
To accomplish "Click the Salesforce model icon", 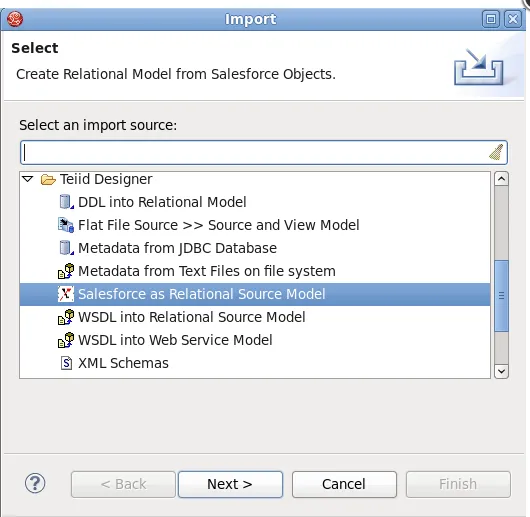I will pyautogui.click(x=66, y=294).
